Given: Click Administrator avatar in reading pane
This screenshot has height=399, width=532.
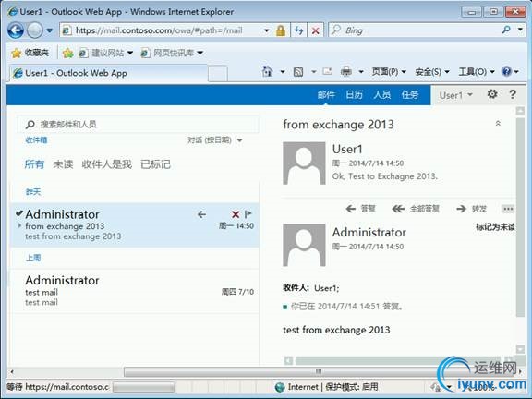Looking at the screenshot, I should pos(304,245).
